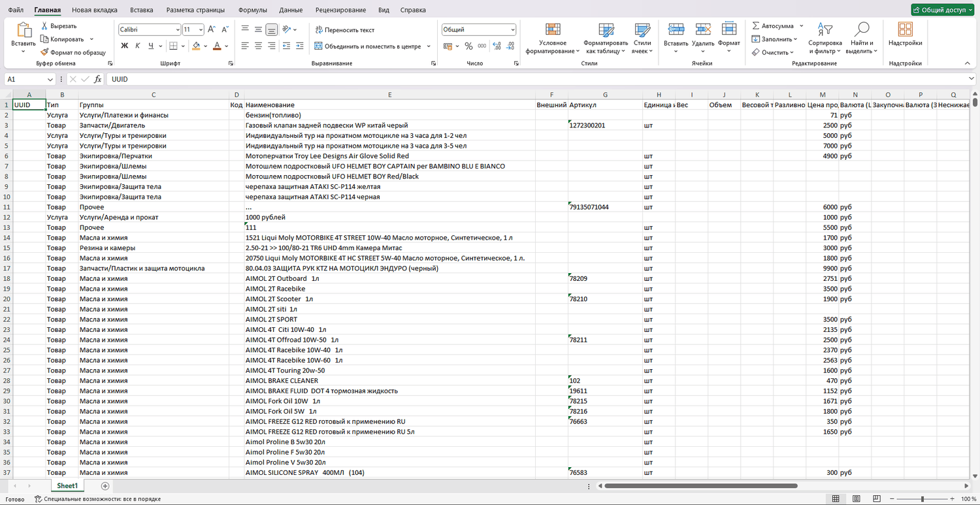Switch to the Вид tab
This screenshot has height=505, width=980.
click(384, 10)
